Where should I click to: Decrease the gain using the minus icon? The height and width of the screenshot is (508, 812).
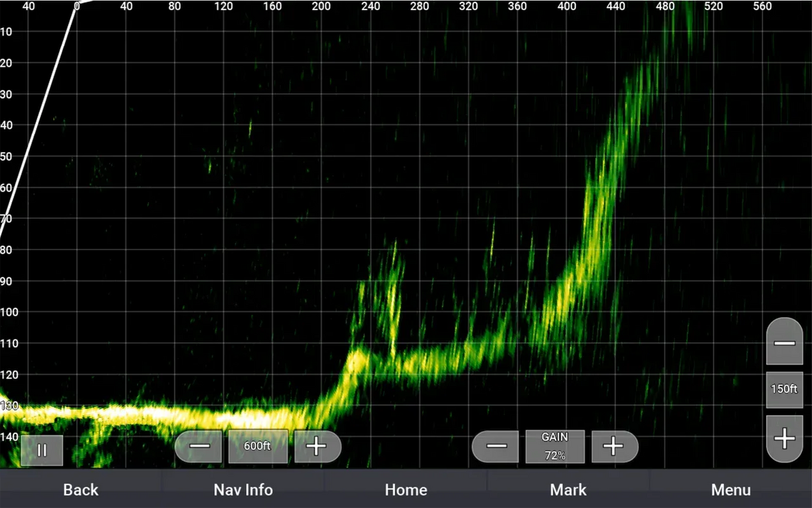coord(496,446)
